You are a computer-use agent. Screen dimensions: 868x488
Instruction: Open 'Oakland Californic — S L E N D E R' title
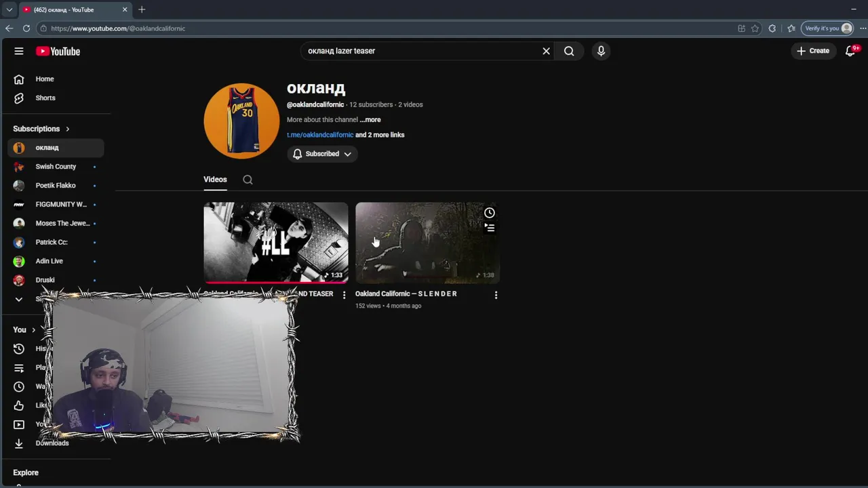pyautogui.click(x=406, y=294)
